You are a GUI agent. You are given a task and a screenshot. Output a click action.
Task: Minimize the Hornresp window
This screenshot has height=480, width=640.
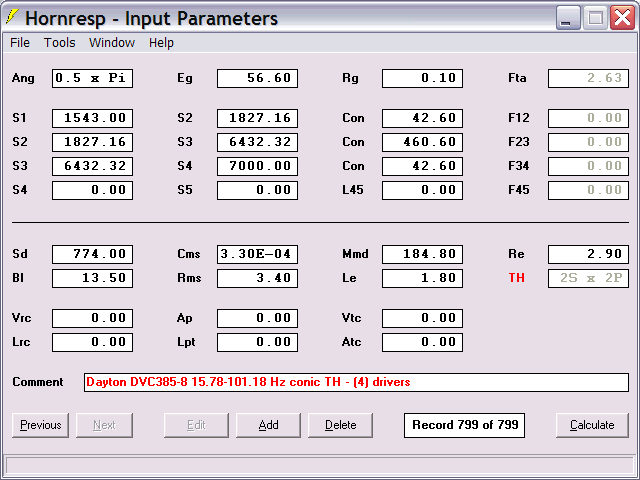pyautogui.click(x=568, y=18)
